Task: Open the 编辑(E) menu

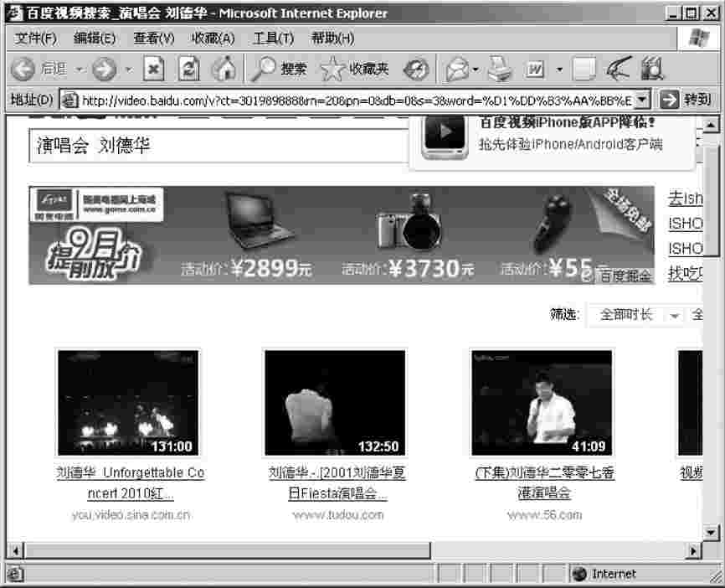Action: 95,38
